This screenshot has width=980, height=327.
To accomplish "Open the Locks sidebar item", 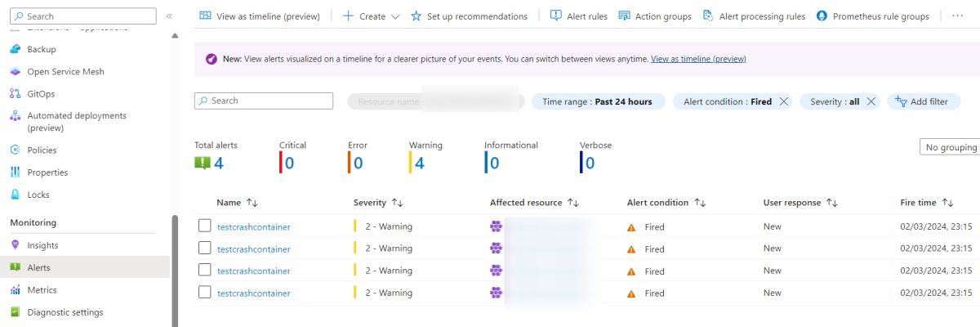I will [x=38, y=195].
